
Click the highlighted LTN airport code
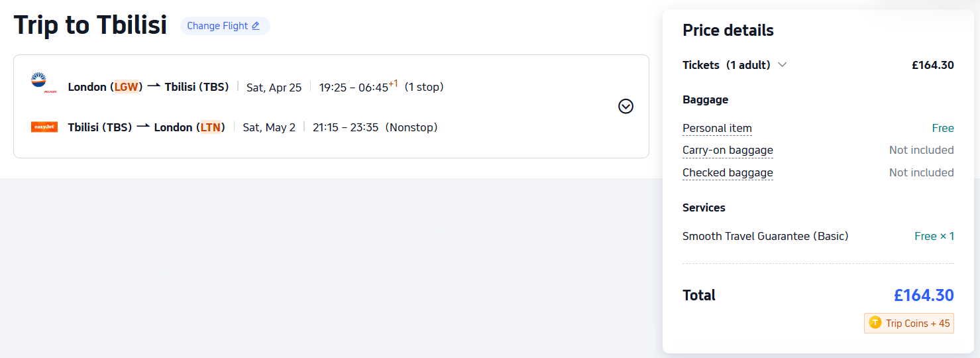[211, 127]
